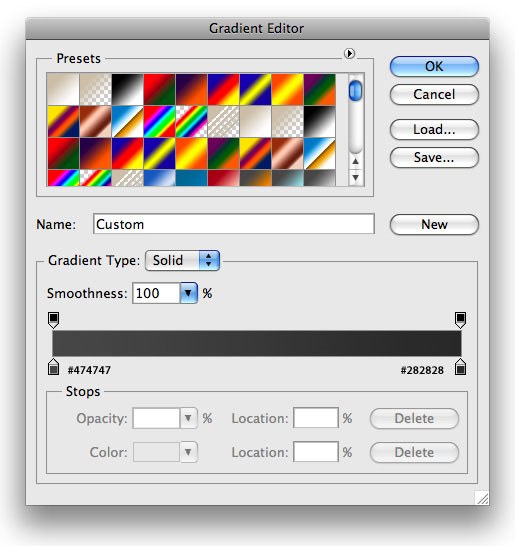Image resolution: width=515 pixels, height=546 pixels.
Task: Click the dialog resize grip corner
Action: 482,498
